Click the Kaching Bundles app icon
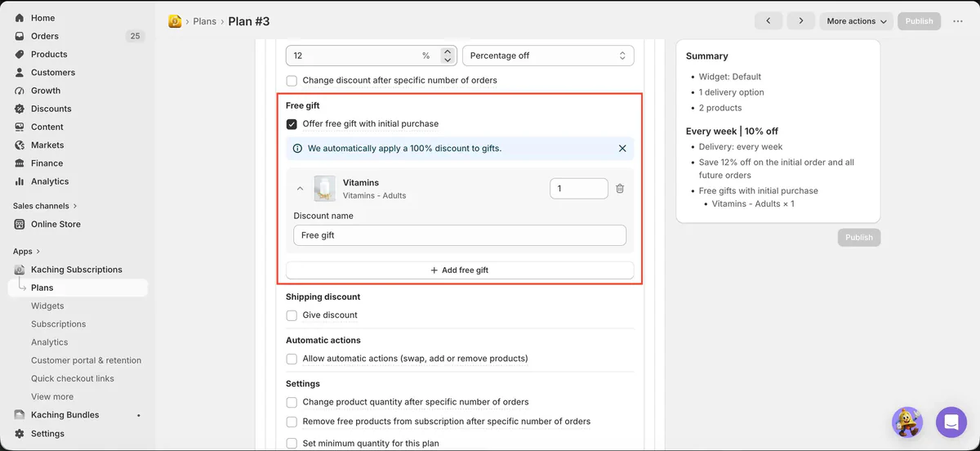980x451 pixels. 20,415
